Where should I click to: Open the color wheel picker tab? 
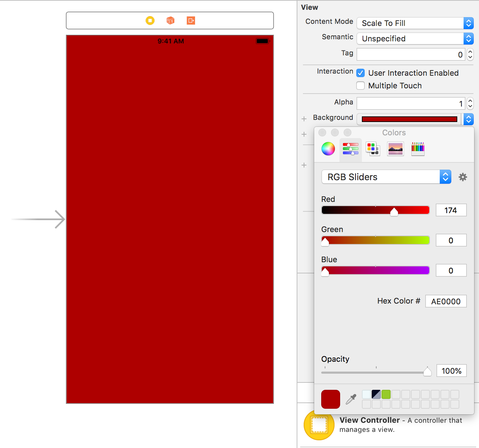(328, 149)
